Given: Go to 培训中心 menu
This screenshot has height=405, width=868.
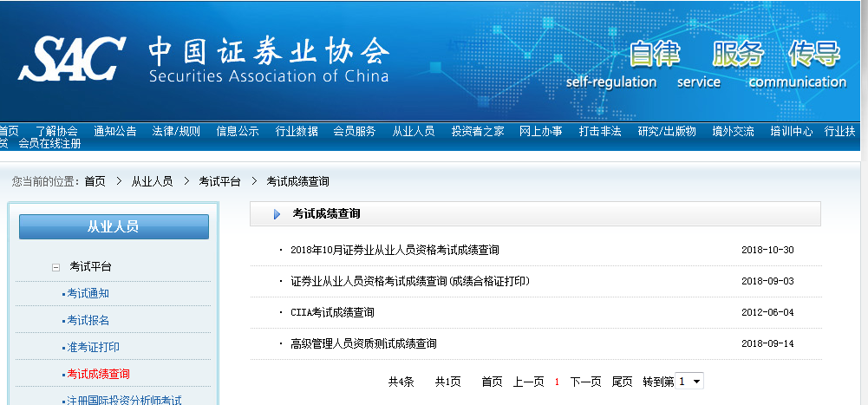Looking at the screenshot, I should 792,131.
